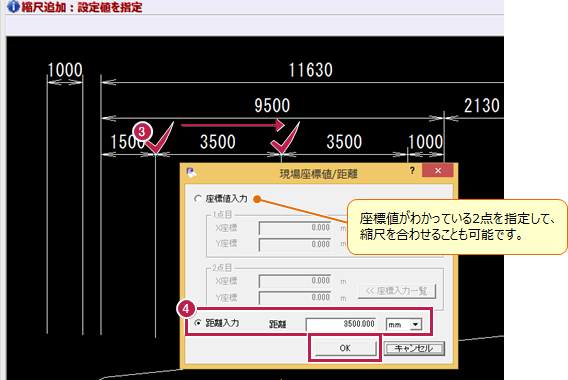Open the mm unit dropdown
Viewport: 568px width, 380px height.
point(404,324)
